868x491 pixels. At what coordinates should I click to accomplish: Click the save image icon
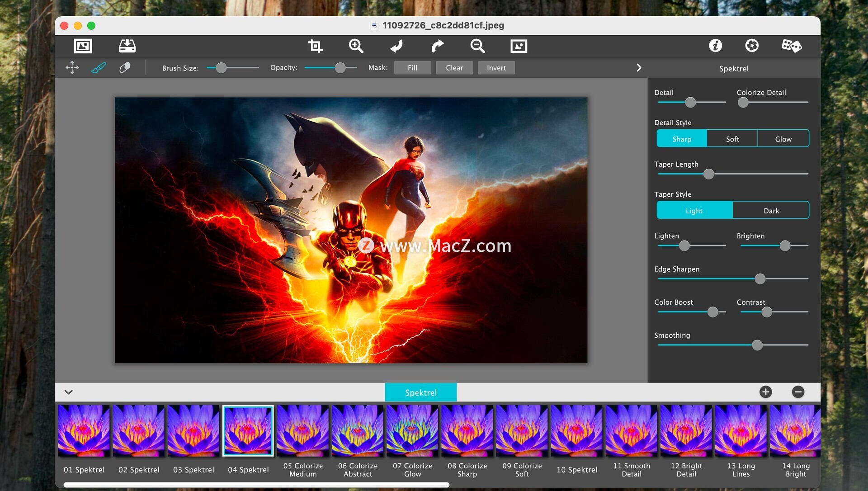point(127,46)
